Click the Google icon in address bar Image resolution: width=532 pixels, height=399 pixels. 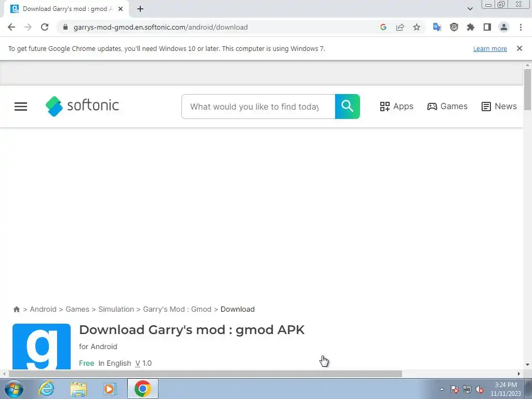(x=383, y=27)
